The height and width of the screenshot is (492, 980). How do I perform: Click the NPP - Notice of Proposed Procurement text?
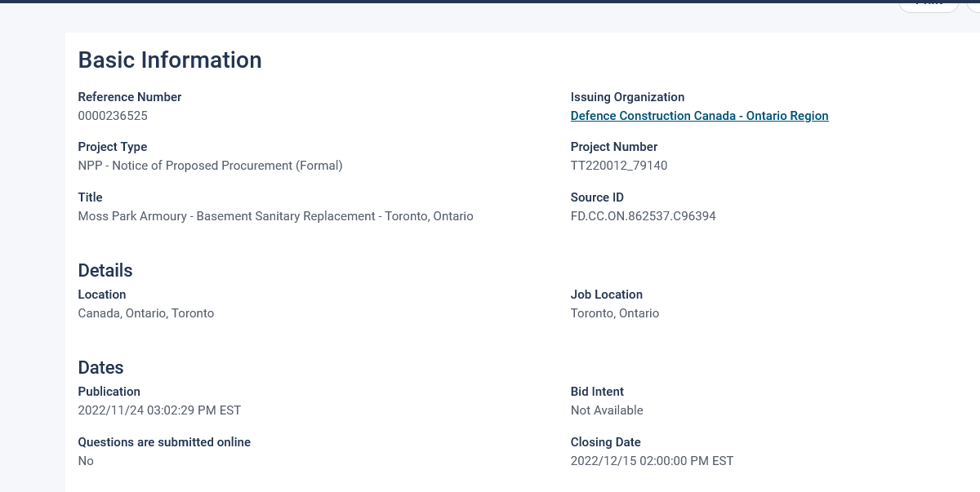(x=210, y=166)
